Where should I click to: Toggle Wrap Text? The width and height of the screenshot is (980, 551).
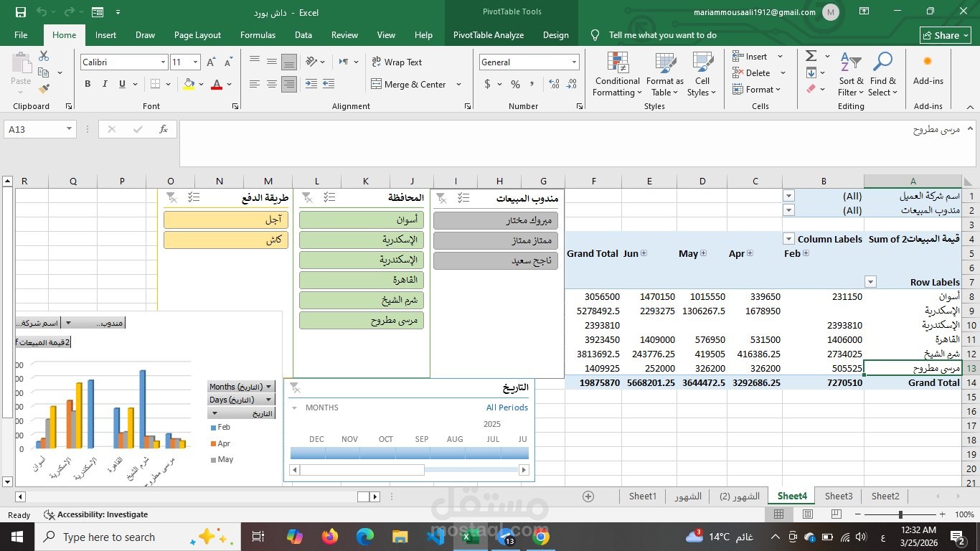[x=397, y=62]
